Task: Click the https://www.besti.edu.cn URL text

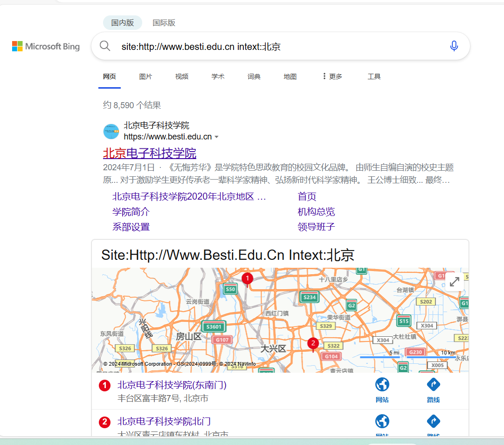Action: [x=167, y=137]
